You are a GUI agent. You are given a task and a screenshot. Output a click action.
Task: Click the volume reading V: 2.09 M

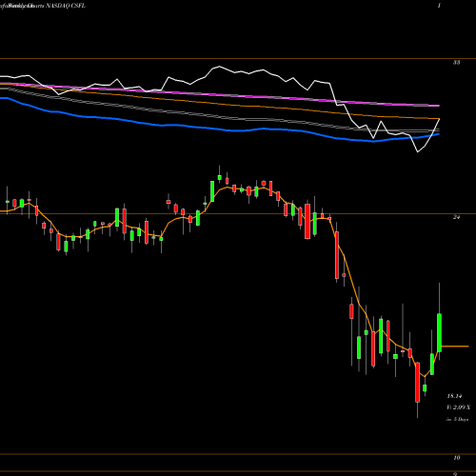click(458, 407)
